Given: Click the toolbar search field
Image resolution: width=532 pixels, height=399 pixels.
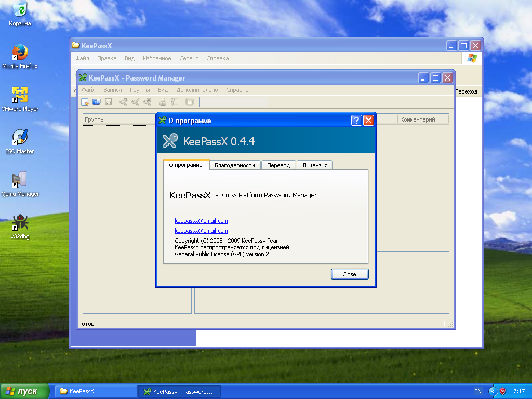Looking at the screenshot, I should pyautogui.click(x=233, y=102).
